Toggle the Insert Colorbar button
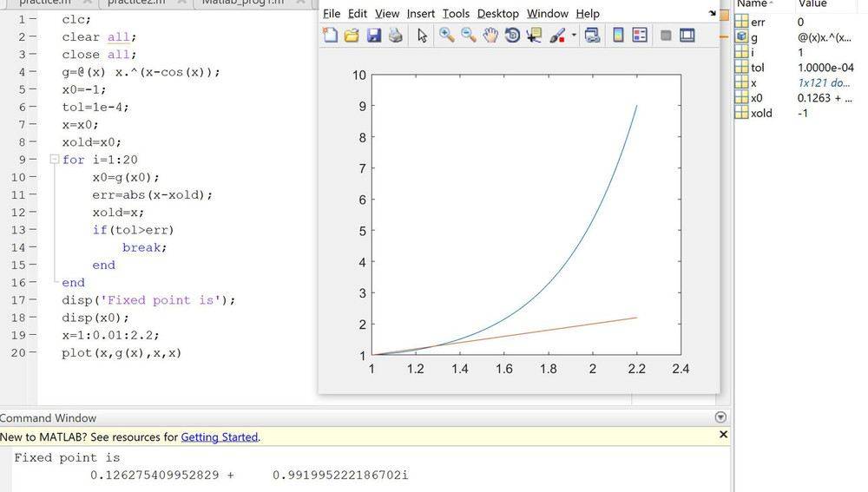The height and width of the screenshot is (492, 868). click(618, 36)
